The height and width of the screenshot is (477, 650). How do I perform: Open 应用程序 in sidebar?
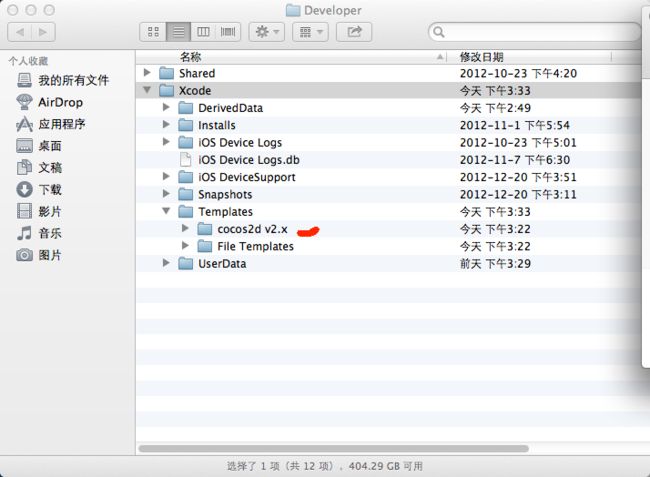(x=51, y=124)
